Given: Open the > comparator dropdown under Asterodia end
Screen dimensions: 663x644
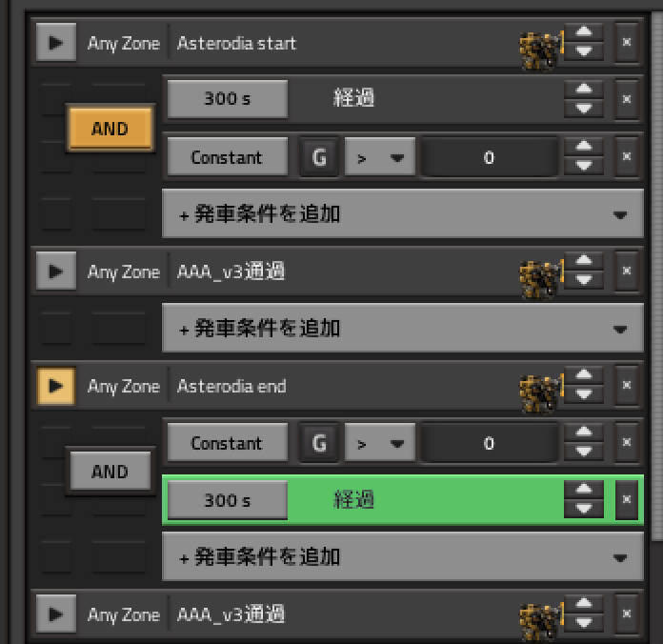Looking at the screenshot, I should pos(379,443).
